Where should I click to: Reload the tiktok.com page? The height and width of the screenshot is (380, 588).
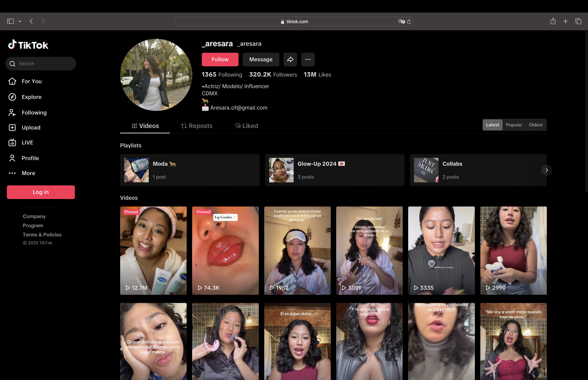[x=409, y=21]
